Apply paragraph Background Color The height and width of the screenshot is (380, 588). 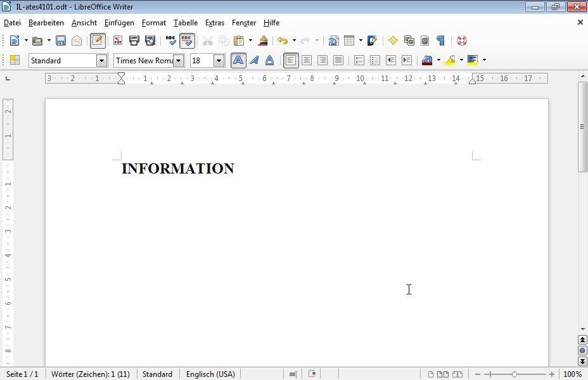[x=473, y=60]
